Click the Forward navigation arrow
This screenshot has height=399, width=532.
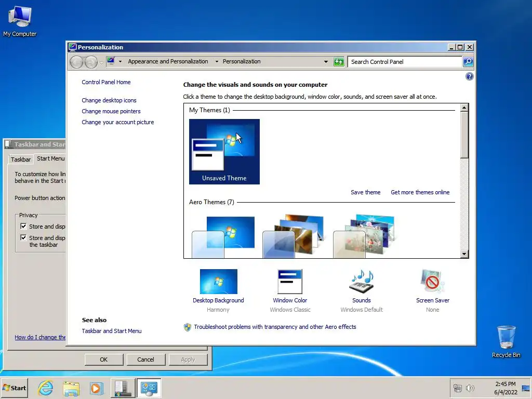coord(91,62)
